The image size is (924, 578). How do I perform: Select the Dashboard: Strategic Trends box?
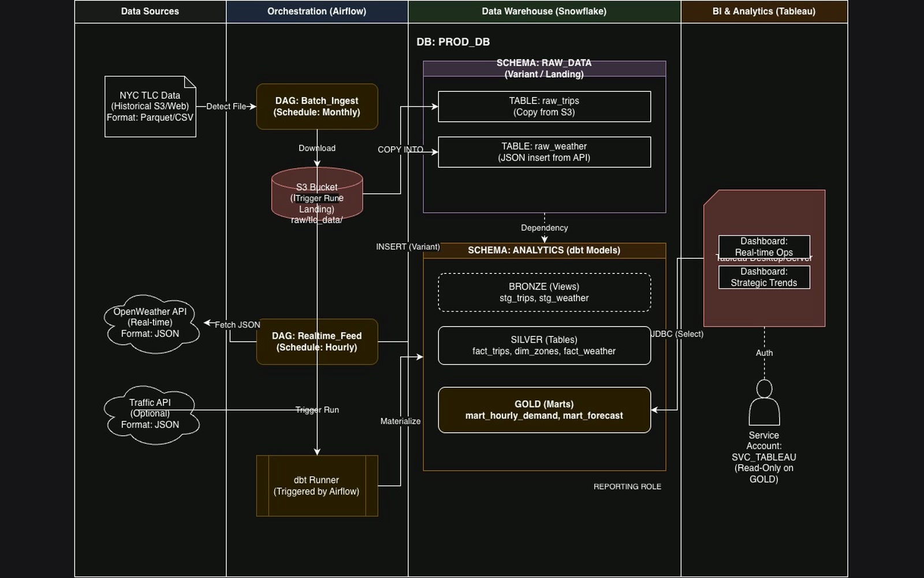pyautogui.click(x=764, y=277)
